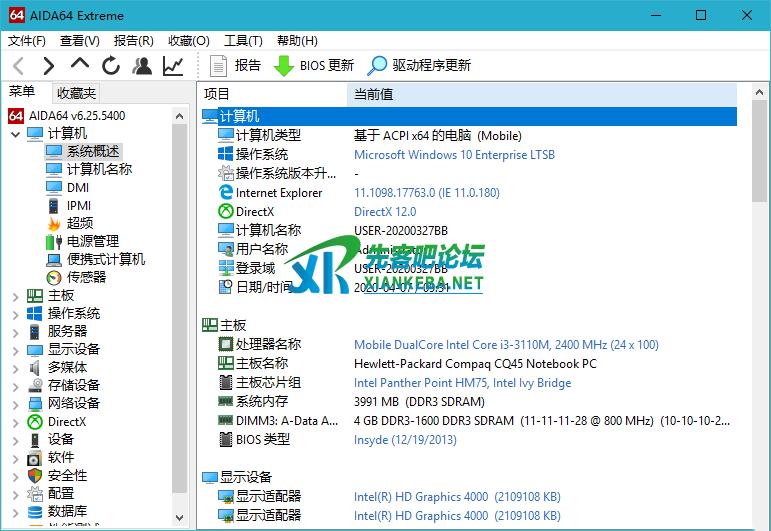Click the 报告 report toolbar button

click(x=236, y=66)
